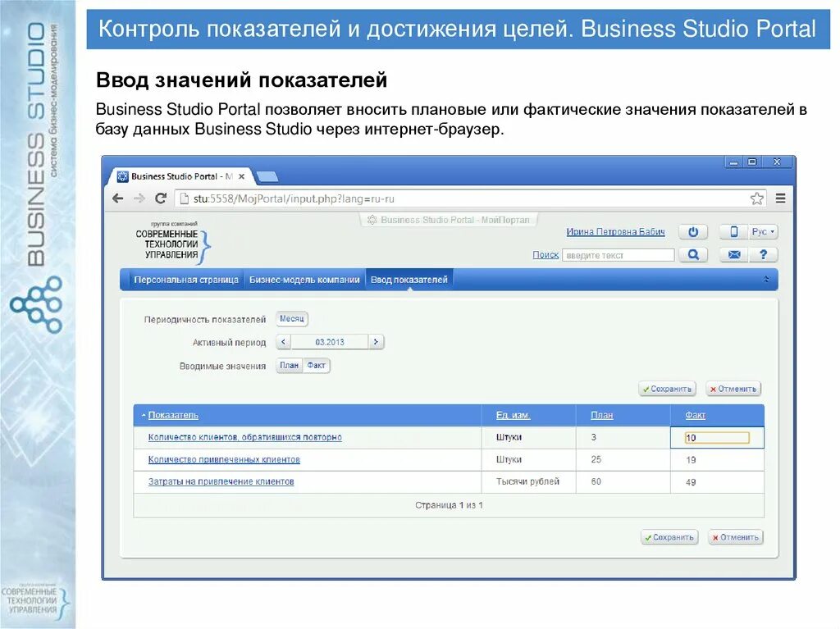Screen dimensions: 840x629
Task: Click the 'Страница 1 из 1' pager text
Action: [x=449, y=505]
